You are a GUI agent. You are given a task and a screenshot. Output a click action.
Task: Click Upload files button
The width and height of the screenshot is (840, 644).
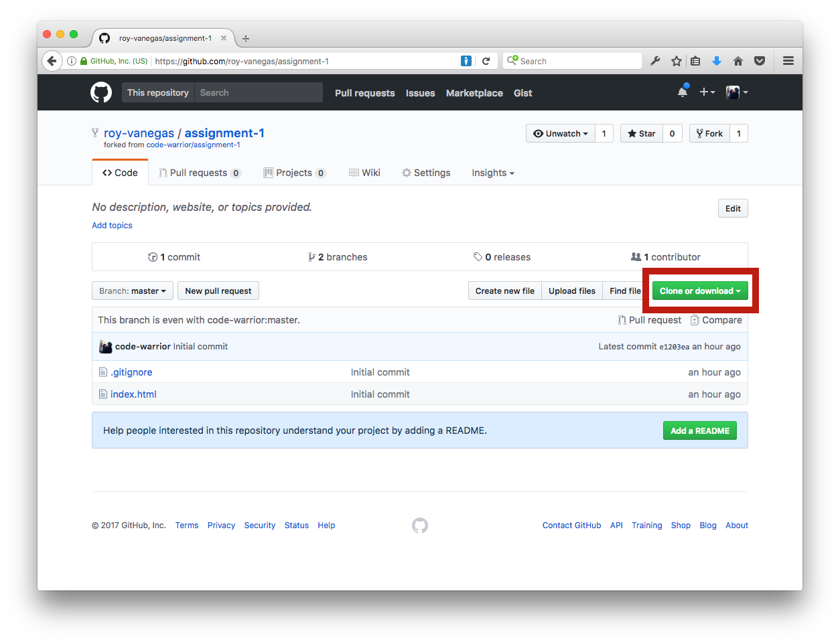click(572, 291)
